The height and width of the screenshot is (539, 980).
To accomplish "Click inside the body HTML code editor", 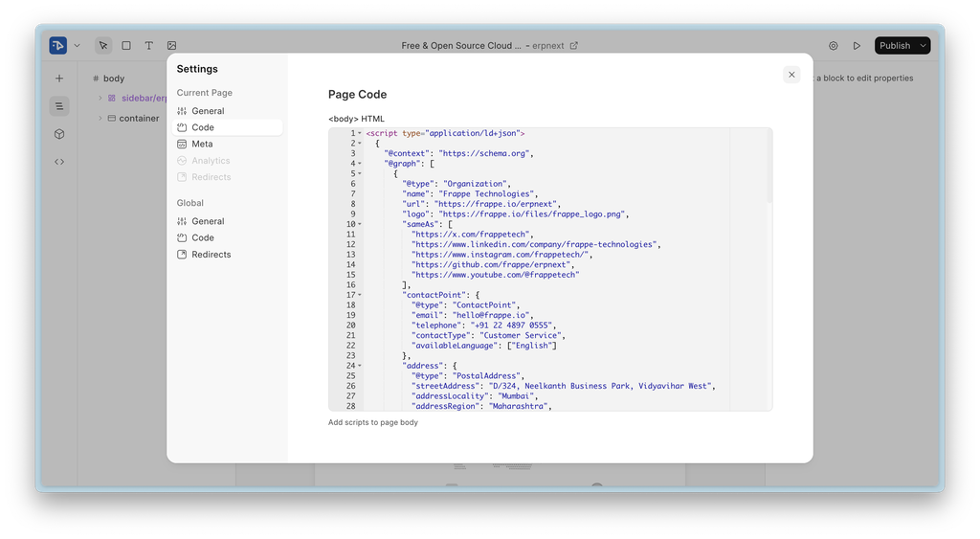I will pyautogui.click(x=550, y=270).
